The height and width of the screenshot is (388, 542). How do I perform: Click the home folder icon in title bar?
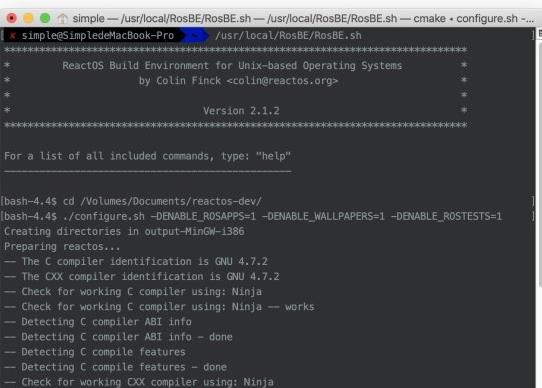click(62, 18)
